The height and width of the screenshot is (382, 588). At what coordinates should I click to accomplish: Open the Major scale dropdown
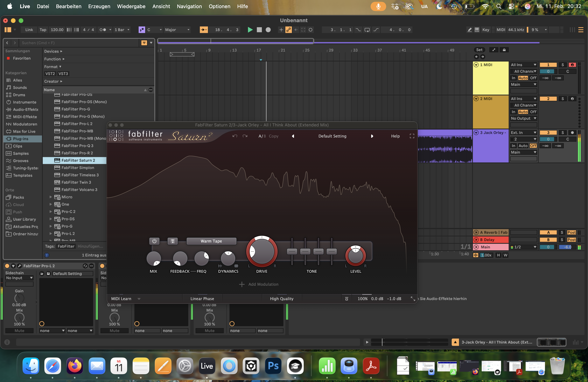click(x=177, y=30)
